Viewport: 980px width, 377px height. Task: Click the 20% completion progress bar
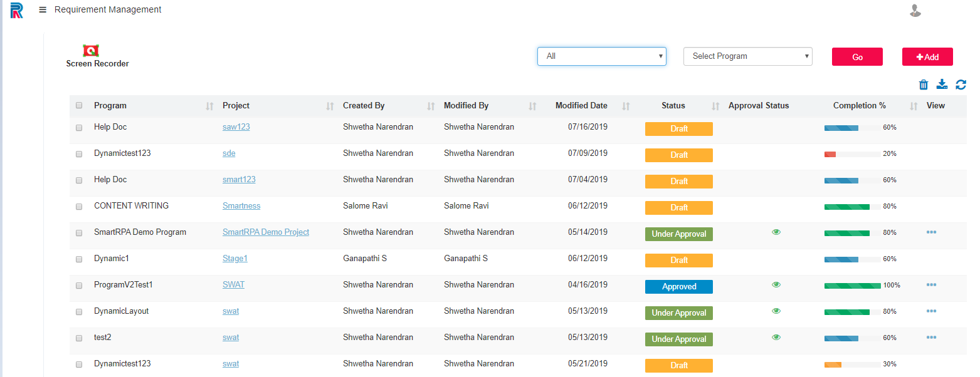[x=853, y=154]
